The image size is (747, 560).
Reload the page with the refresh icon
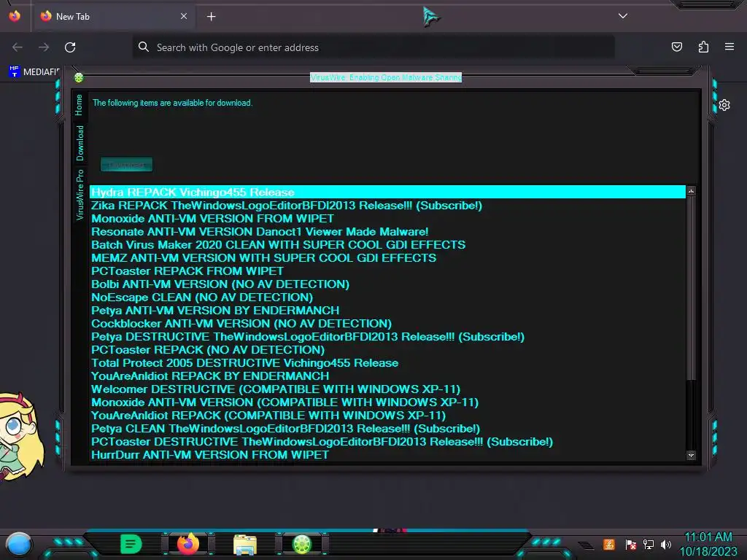point(70,47)
